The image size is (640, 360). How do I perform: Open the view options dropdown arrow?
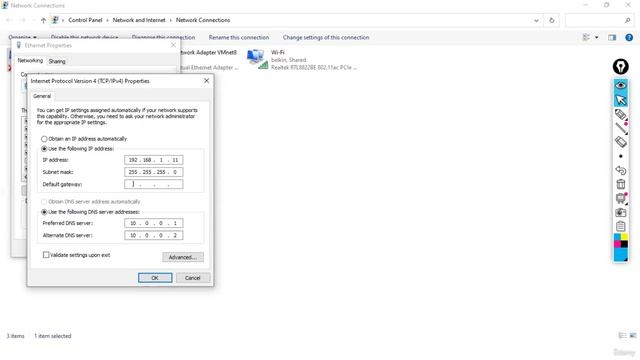pos(596,38)
